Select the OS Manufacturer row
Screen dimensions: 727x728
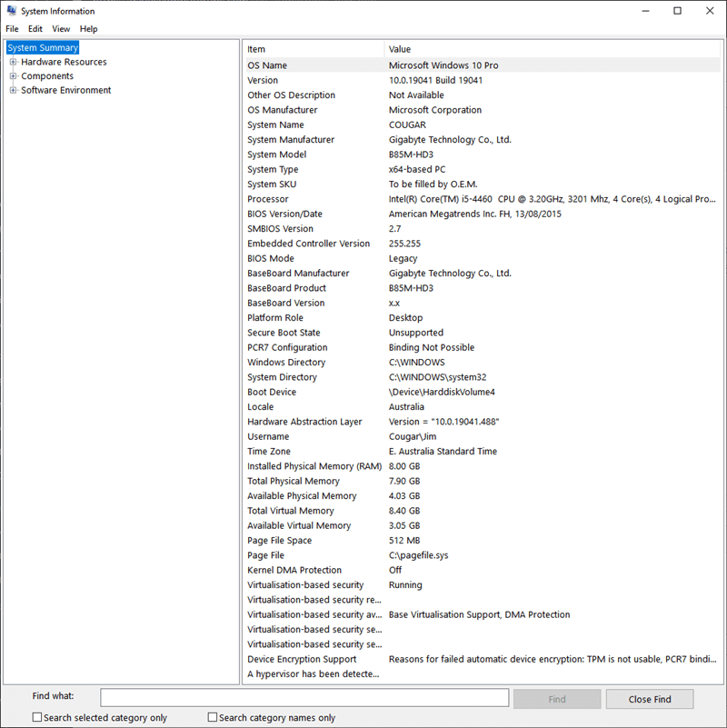point(483,110)
